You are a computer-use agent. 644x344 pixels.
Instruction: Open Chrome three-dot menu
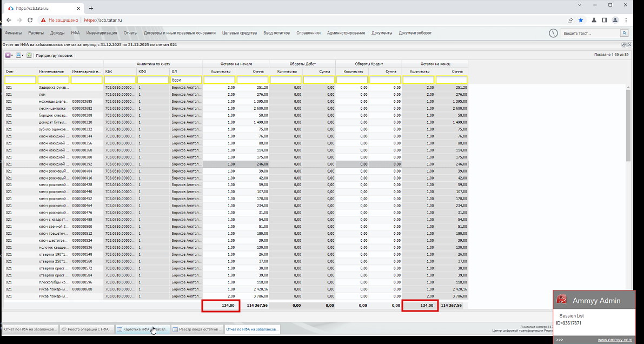(627, 20)
